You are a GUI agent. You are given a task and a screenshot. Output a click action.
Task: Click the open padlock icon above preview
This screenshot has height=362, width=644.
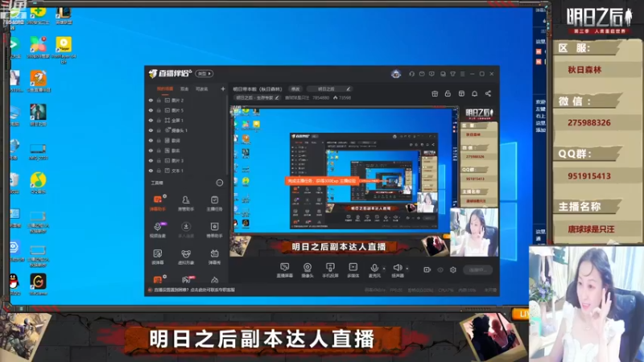click(x=448, y=93)
